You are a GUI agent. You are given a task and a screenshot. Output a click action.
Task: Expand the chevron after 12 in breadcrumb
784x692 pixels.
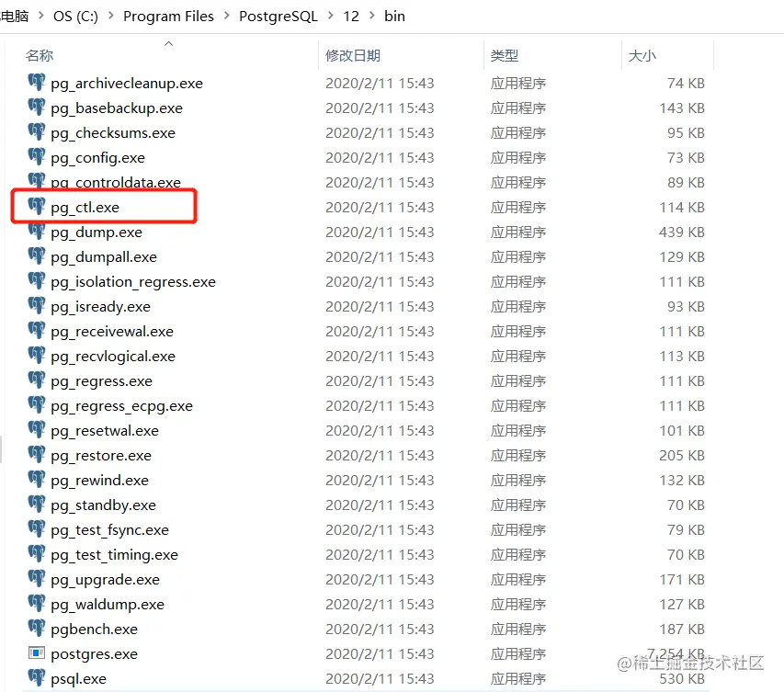click(371, 16)
